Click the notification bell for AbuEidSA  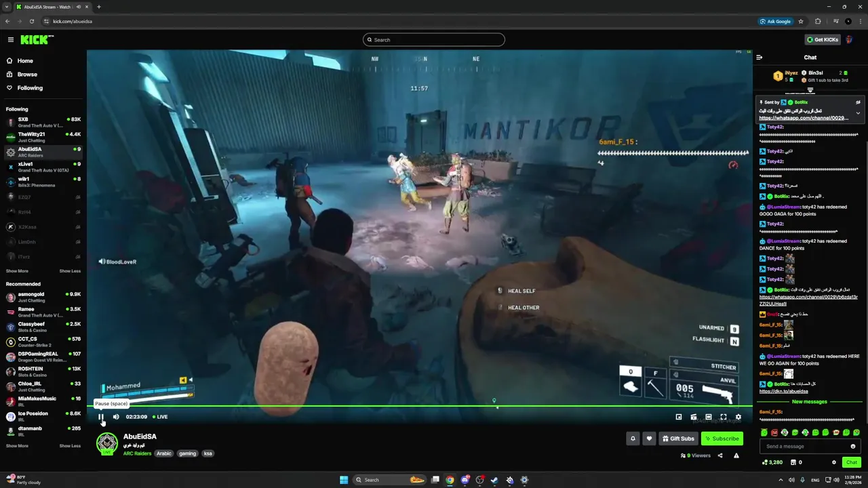(633, 439)
